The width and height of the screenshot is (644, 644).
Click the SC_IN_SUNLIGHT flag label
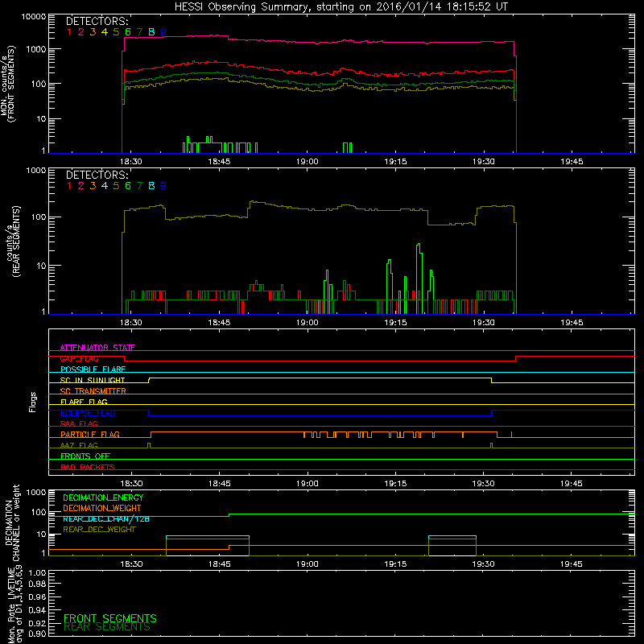point(93,380)
